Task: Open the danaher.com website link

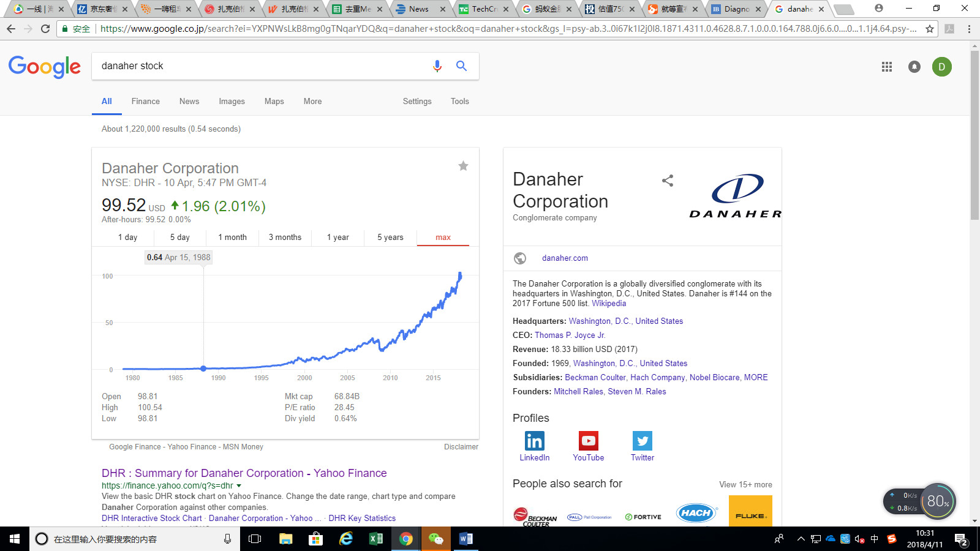Action: point(565,258)
